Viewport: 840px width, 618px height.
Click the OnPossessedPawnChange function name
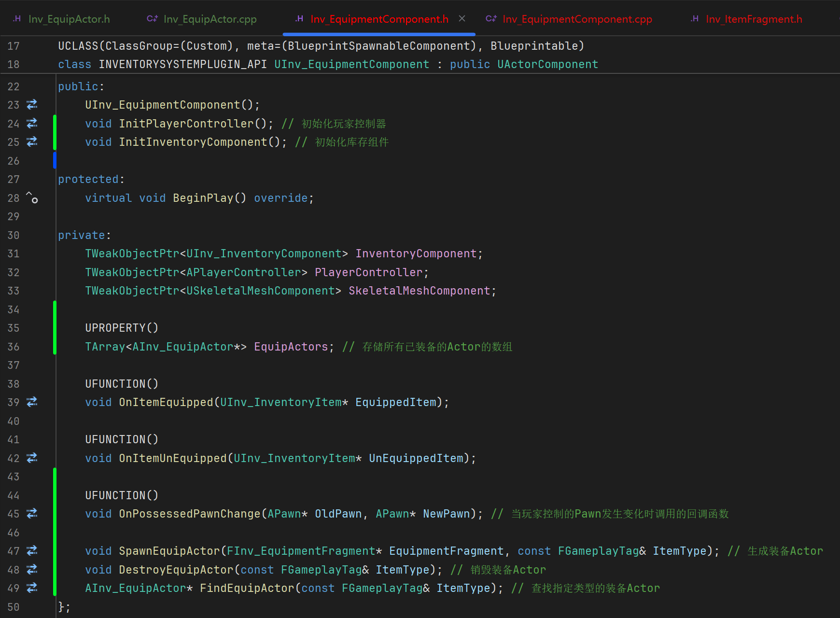(190, 514)
